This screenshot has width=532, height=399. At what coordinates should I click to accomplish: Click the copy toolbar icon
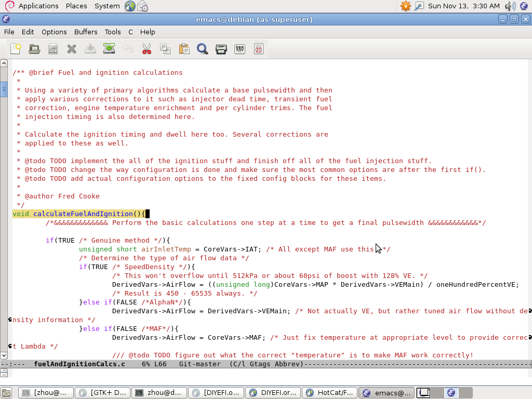click(165, 49)
